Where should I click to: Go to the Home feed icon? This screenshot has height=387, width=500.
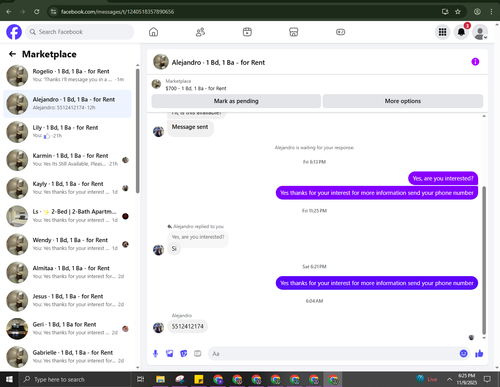tap(153, 32)
